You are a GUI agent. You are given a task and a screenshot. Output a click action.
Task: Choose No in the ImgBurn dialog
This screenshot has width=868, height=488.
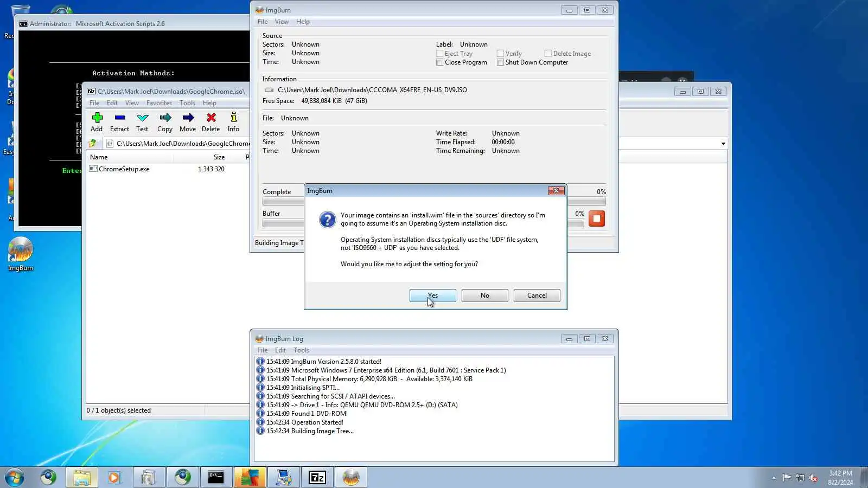[x=484, y=296]
